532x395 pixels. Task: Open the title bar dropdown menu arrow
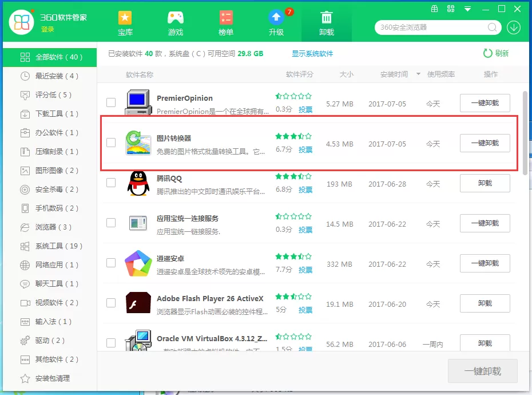(467, 9)
